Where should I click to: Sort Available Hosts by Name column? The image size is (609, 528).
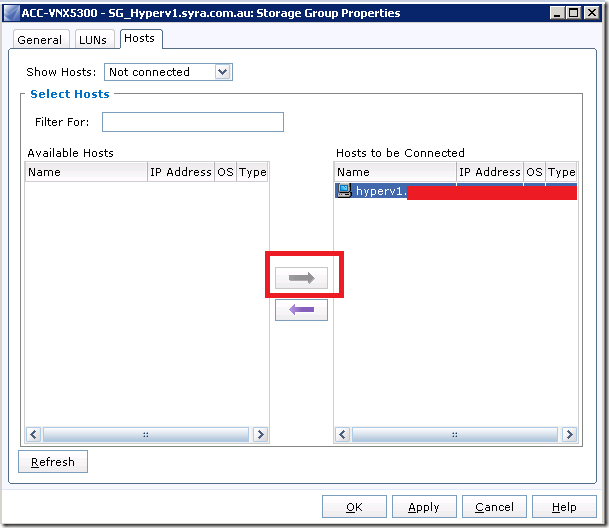(x=86, y=172)
